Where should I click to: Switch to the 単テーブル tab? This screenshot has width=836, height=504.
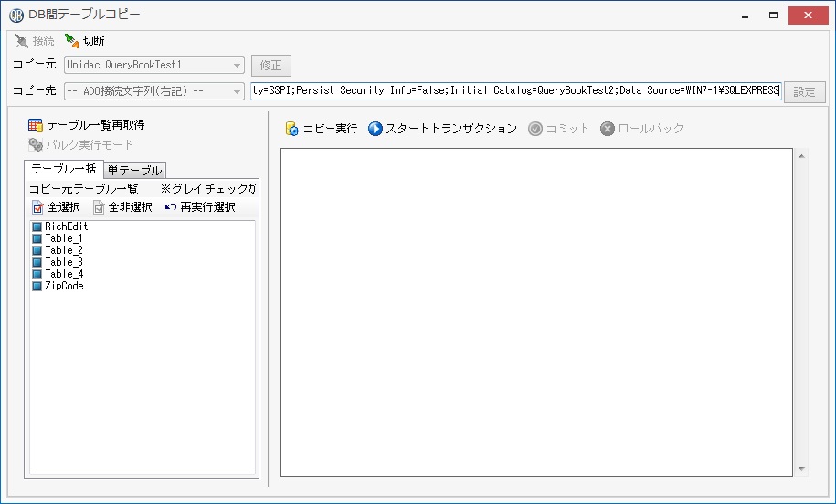tap(134, 170)
